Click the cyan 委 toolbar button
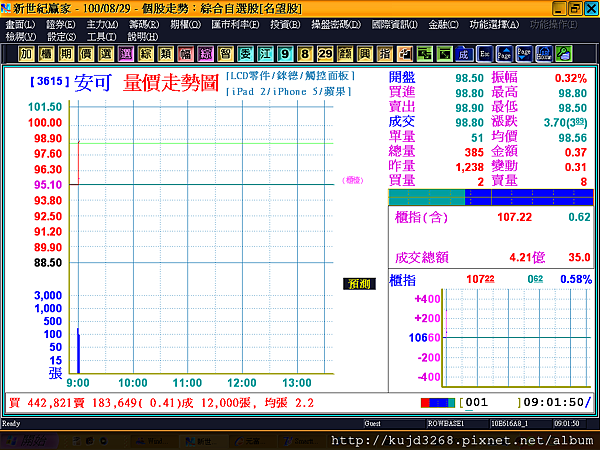The image size is (600, 450). point(245,54)
